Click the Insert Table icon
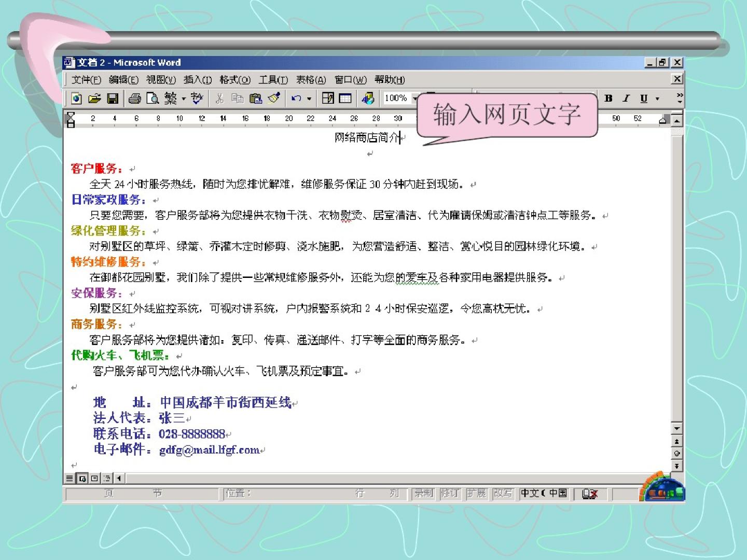The height and width of the screenshot is (560, 747). pyautogui.click(x=345, y=99)
